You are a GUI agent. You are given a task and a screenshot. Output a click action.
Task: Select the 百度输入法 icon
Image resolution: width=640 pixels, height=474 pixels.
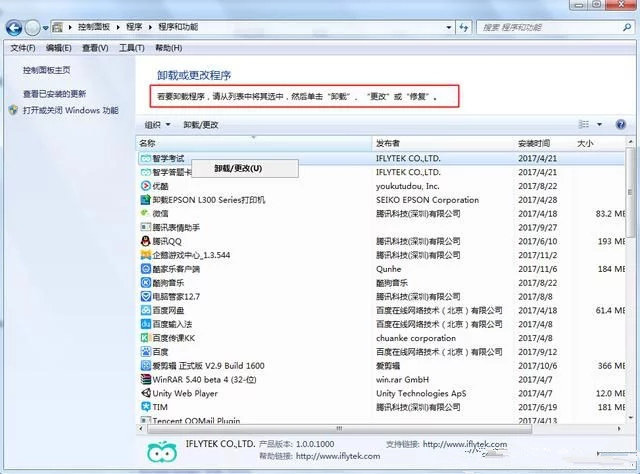pyautogui.click(x=146, y=324)
